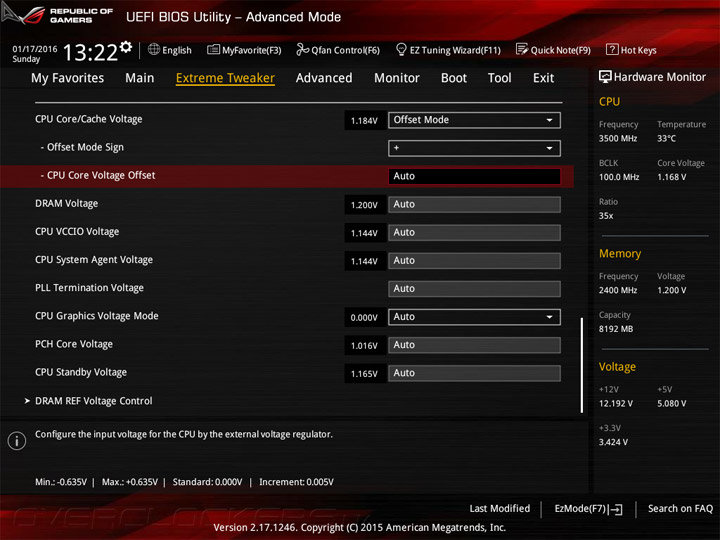The image size is (720, 540).
Task: Go to the Boot tab
Action: coord(454,78)
